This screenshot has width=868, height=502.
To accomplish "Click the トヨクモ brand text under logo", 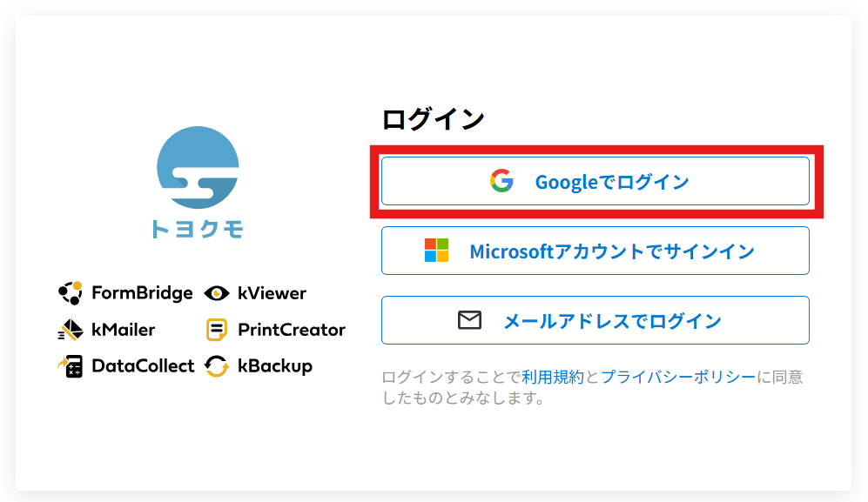I will 197,228.
